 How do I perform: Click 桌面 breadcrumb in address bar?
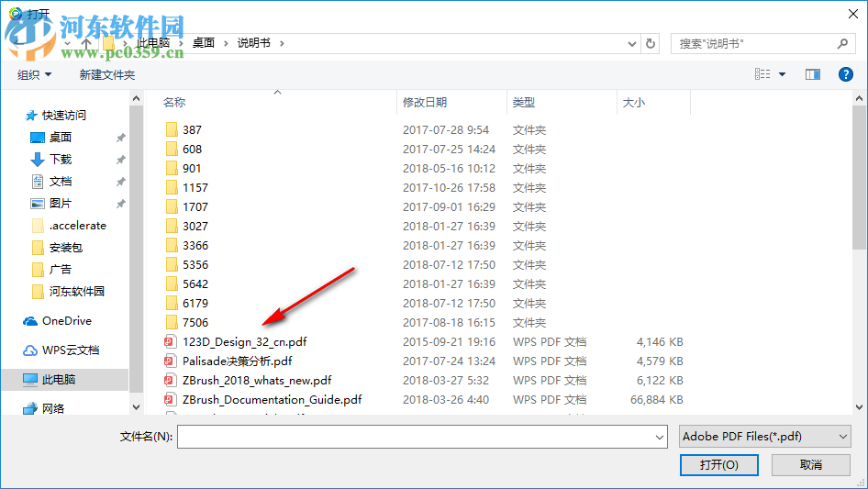203,43
